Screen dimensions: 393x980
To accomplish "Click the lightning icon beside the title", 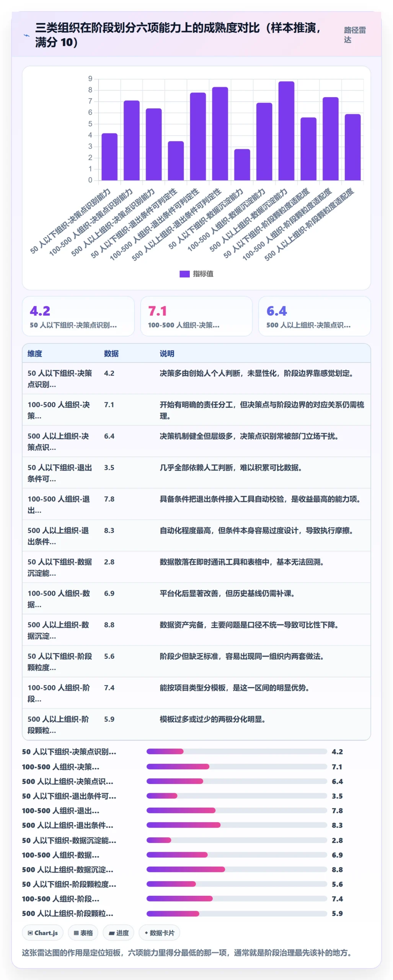I will pos(26,35).
